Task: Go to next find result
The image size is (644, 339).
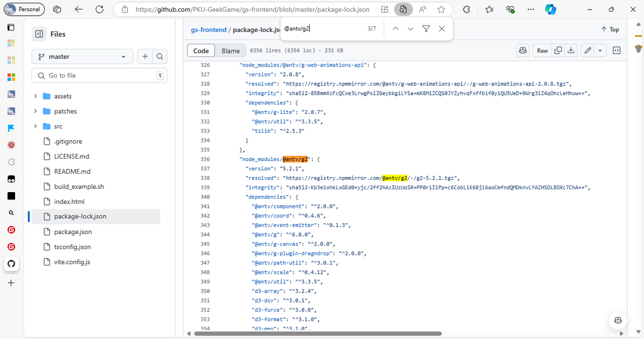Action: [410, 28]
